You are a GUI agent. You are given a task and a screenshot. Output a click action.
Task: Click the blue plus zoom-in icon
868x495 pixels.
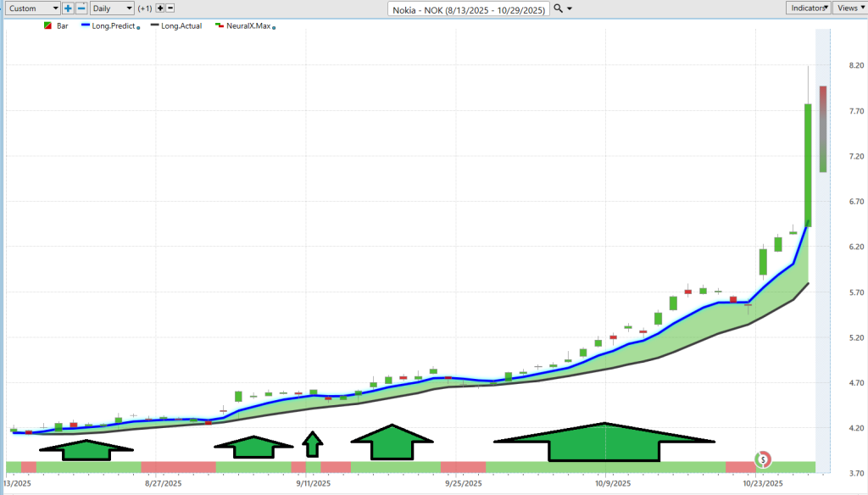pyautogui.click(x=68, y=8)
